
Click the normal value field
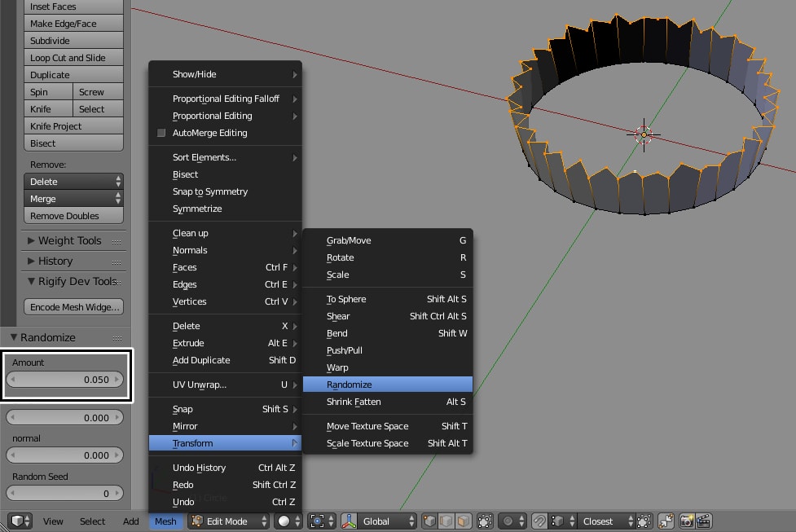[x=65, y=455]
